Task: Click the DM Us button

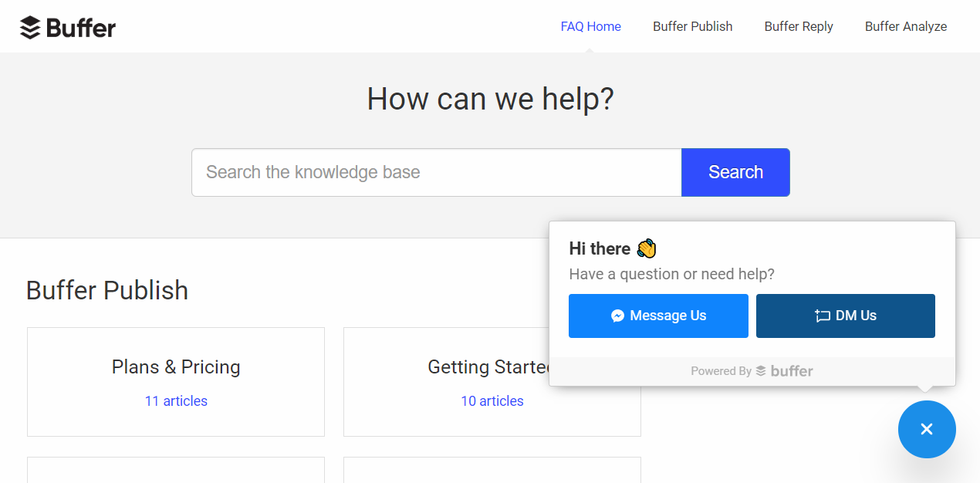Action: pyautogui.click(x=845, y=316)
